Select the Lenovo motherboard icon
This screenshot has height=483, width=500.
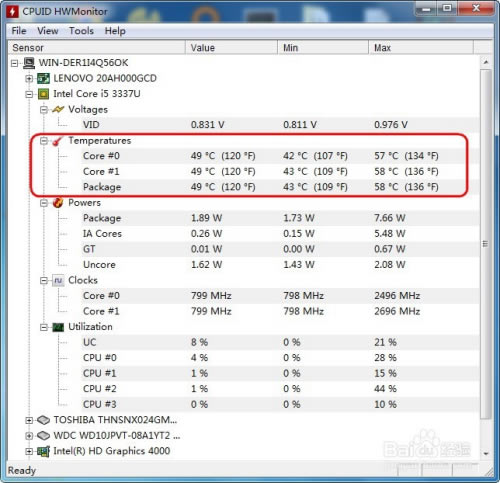pos(43,78)
